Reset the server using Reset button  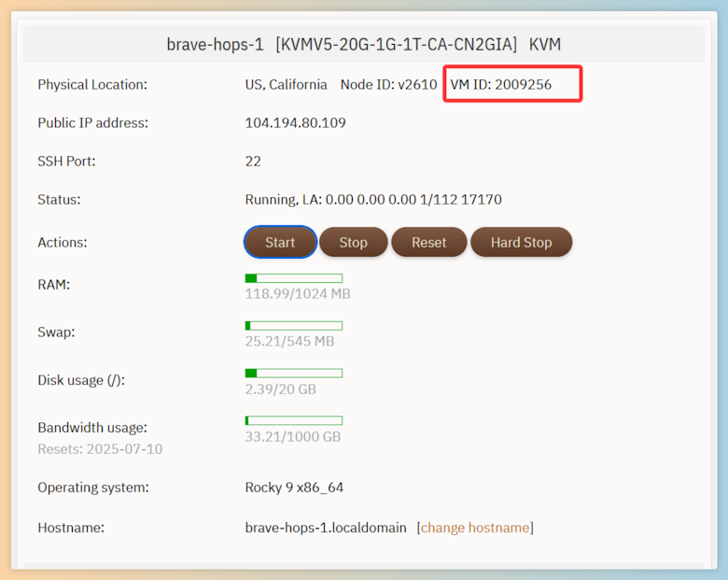tap(429, 242)
